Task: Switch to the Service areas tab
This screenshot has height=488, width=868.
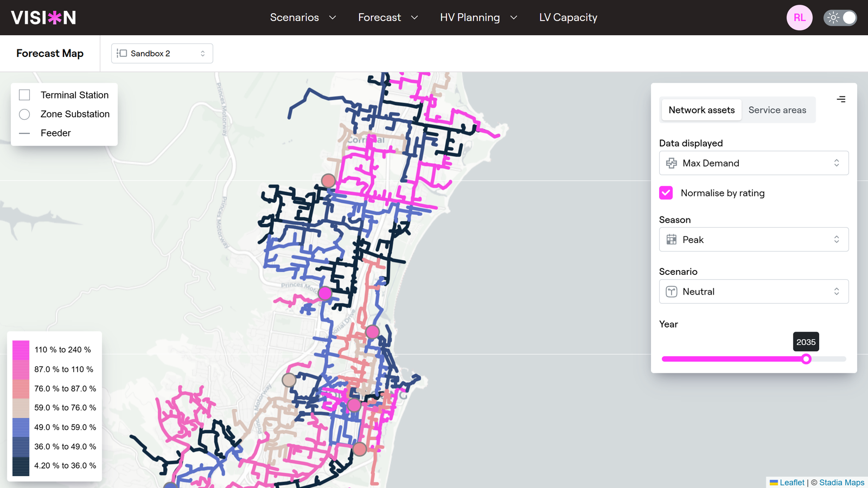Action: tap(777, 110)
